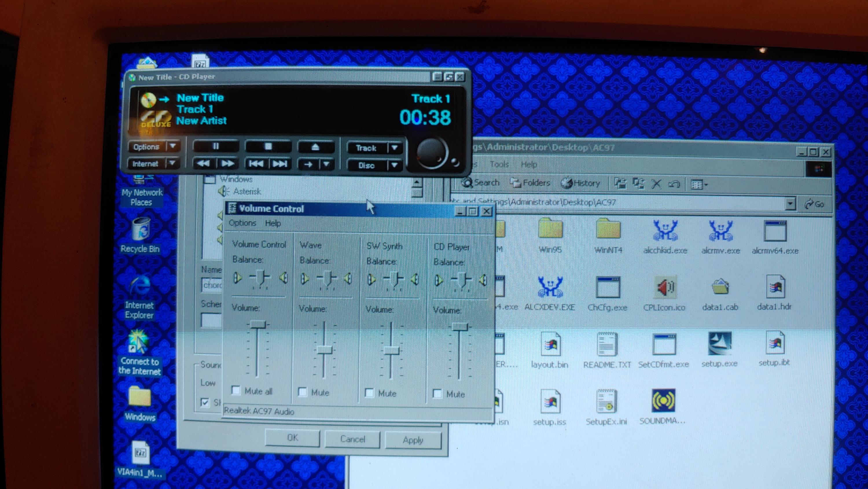Open Options menu in Volume Control
This screenshot has width=868, height=489.
(x=242, y=223)
